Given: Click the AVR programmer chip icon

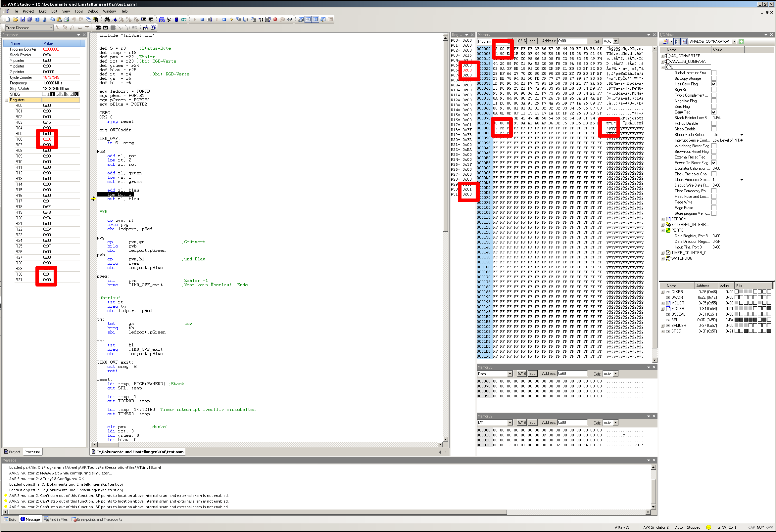Looking at the screenshot, I should [106, 28].
